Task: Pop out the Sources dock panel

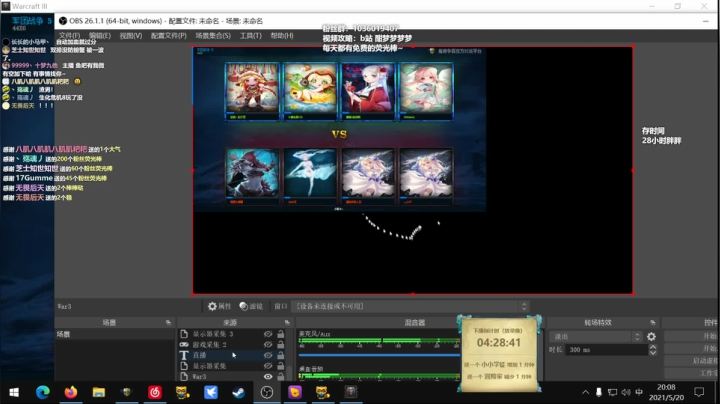Action: [x=287, y=323]
